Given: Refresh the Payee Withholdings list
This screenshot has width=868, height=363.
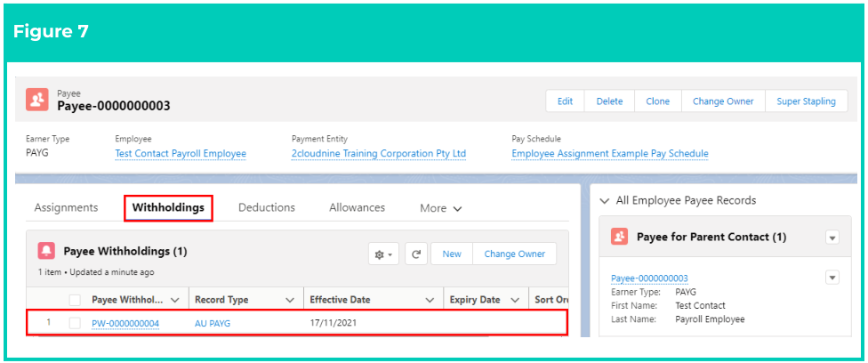Looking at the screenshot, I should (x=416, y=254).
